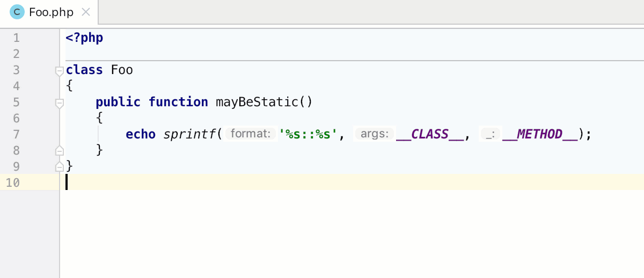Click the '_:' parameter hint before __METHOD__
This screenshot has height=278, width=644.
pyautogui.click(x=489, y=134)
